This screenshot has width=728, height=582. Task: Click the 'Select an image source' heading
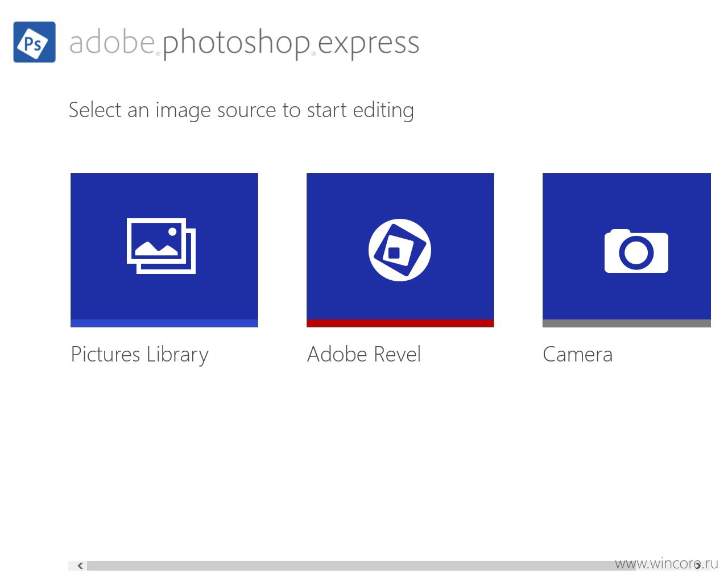pos(241,110)
